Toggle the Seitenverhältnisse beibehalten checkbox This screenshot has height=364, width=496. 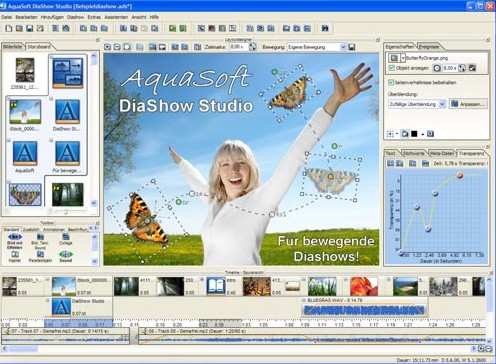tap(391, 82)
